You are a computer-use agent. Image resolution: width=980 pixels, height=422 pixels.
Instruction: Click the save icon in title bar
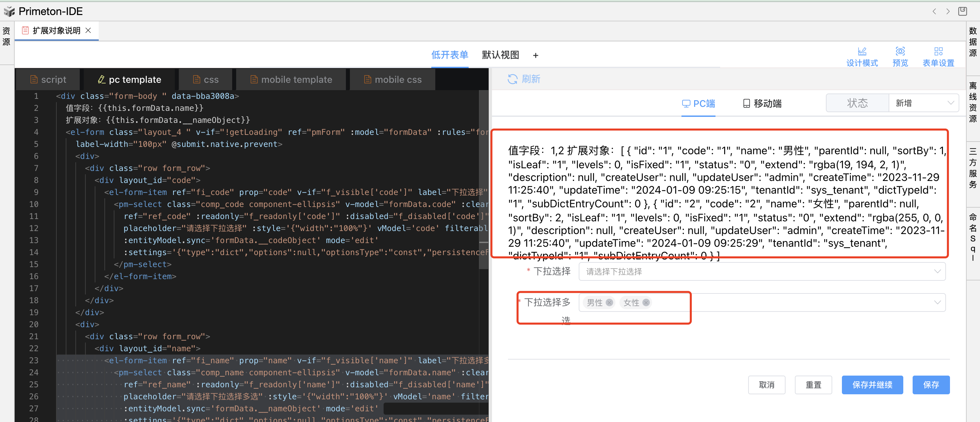962,11
